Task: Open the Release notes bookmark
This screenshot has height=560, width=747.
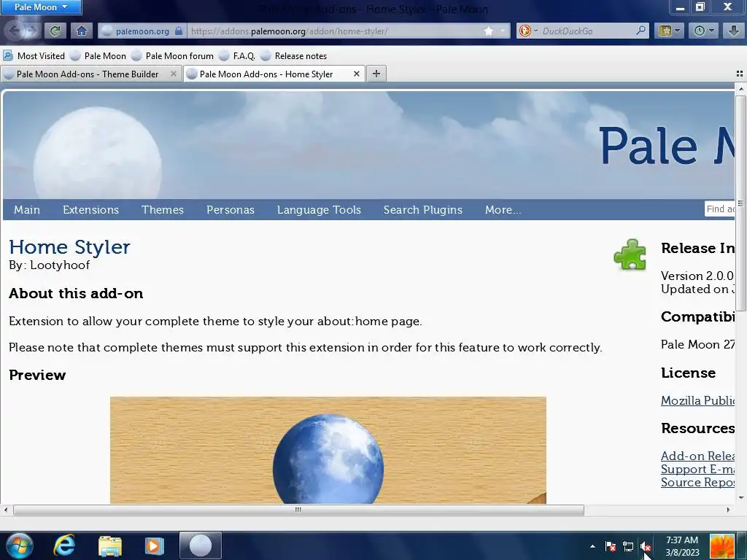Action: [293, 55]
